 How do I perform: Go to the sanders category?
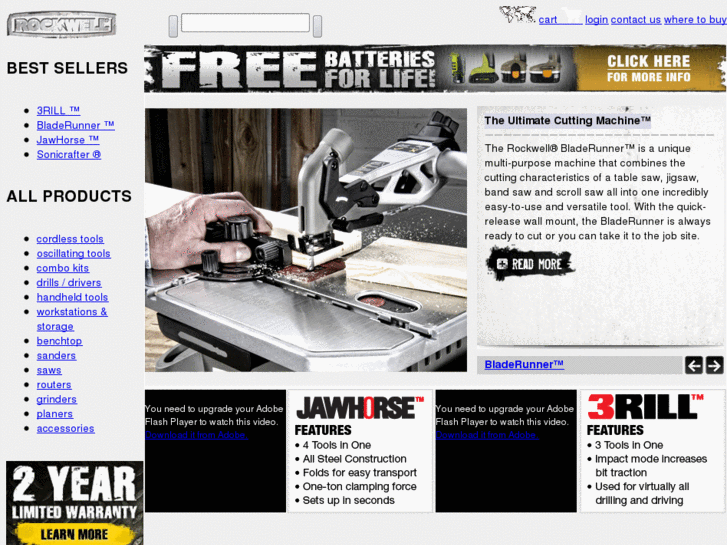(56, 356)
